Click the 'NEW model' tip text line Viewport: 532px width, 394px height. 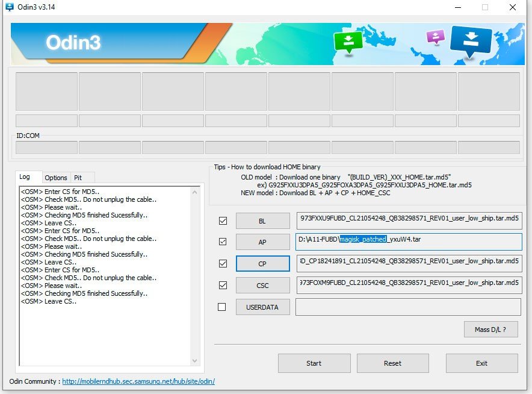pyautogui.click(x=315, y=193)
